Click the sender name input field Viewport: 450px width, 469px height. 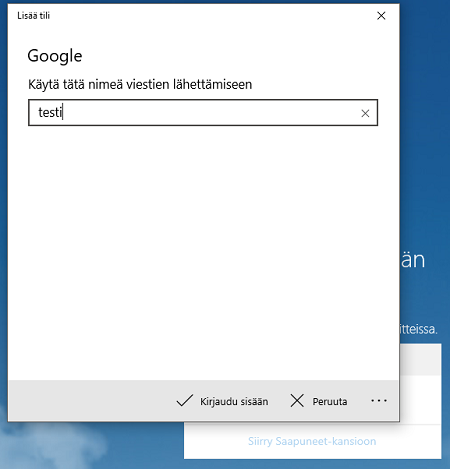[203, 113]
